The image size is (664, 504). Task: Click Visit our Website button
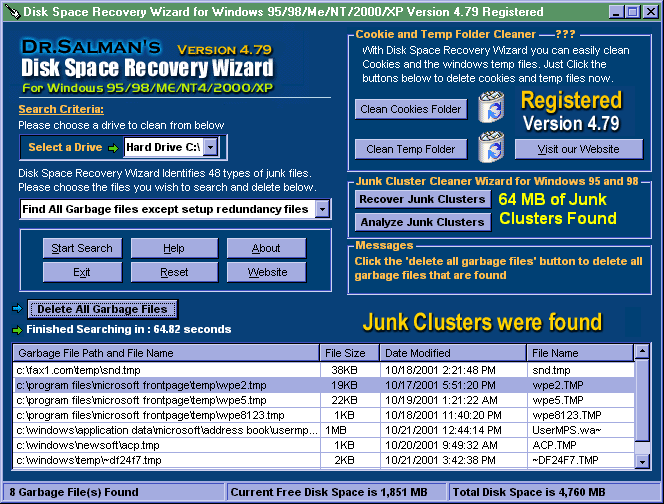578,149
